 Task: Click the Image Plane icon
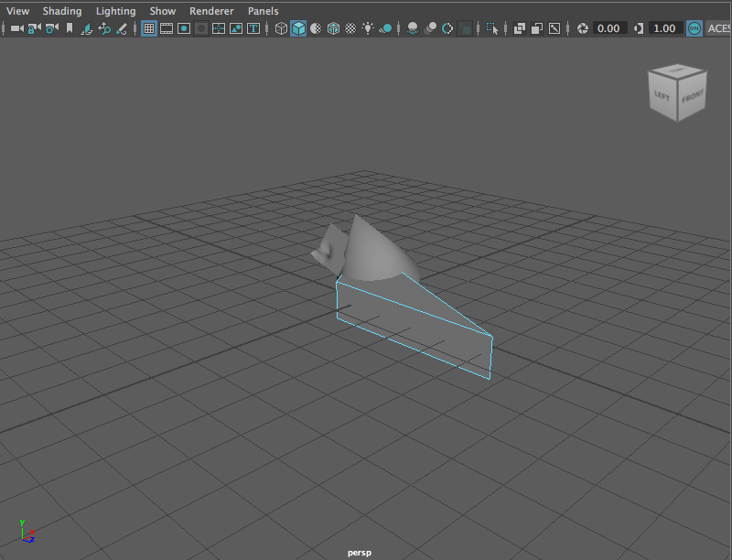click(87, 28)
